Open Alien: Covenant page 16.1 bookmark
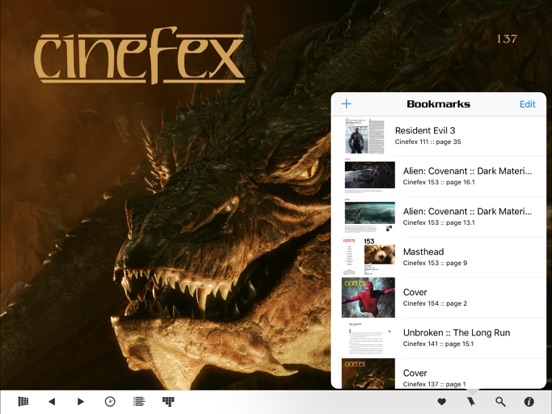The image size is (552, 414). pos(439,176)
